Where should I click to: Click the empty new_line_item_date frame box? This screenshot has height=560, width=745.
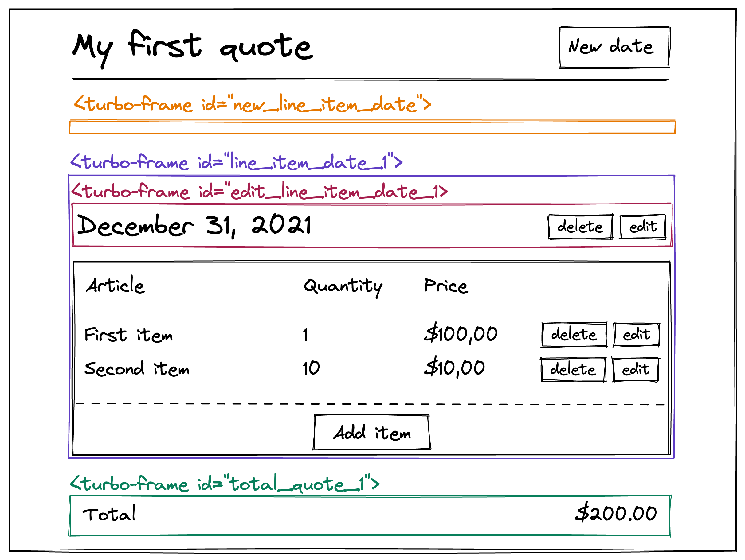click(x=372, y=127)
